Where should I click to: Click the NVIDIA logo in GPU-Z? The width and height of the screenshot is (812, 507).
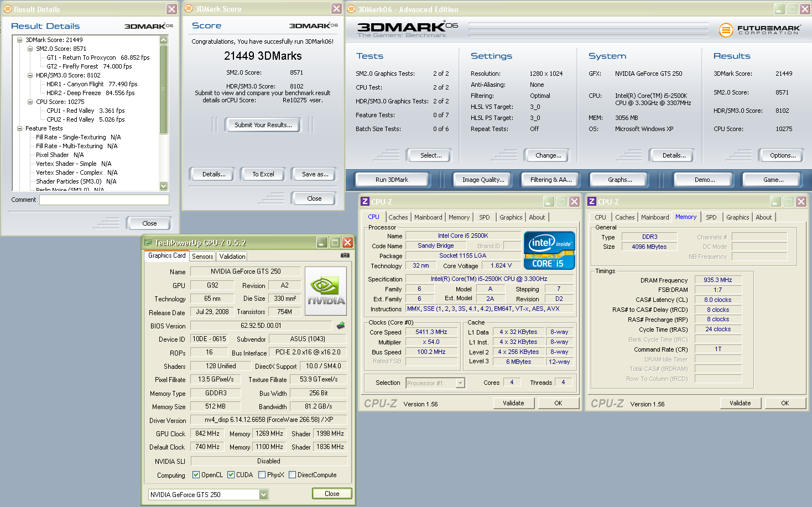tap(326, 291)
